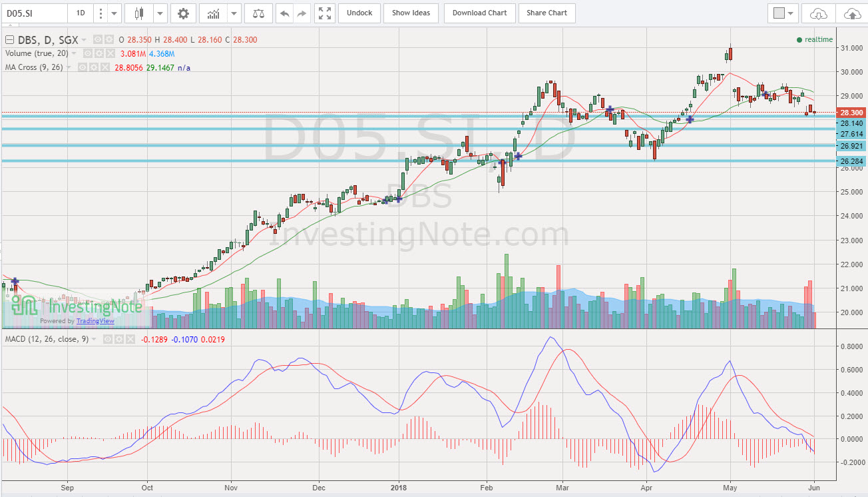Viewport: 868px width, 497px height.
Task: Click the Share Chart button
Action: pos(546,13)
